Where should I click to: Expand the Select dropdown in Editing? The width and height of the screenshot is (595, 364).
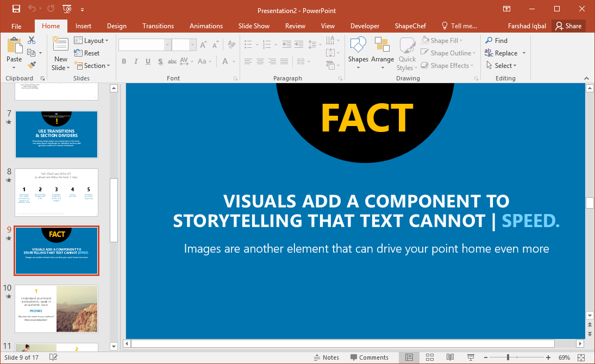(502, 66)
